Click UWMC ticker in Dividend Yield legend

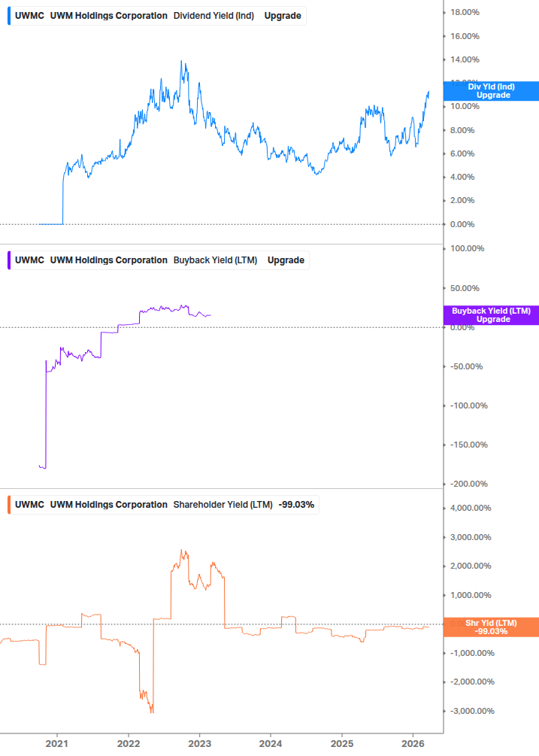[29, 16]
